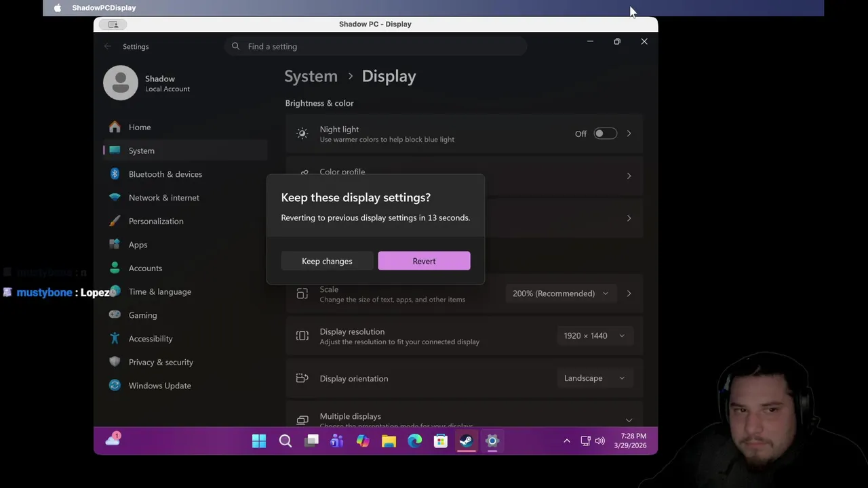
Task: Open Copilot from the taskbar
Action: (x=363, y=441)
